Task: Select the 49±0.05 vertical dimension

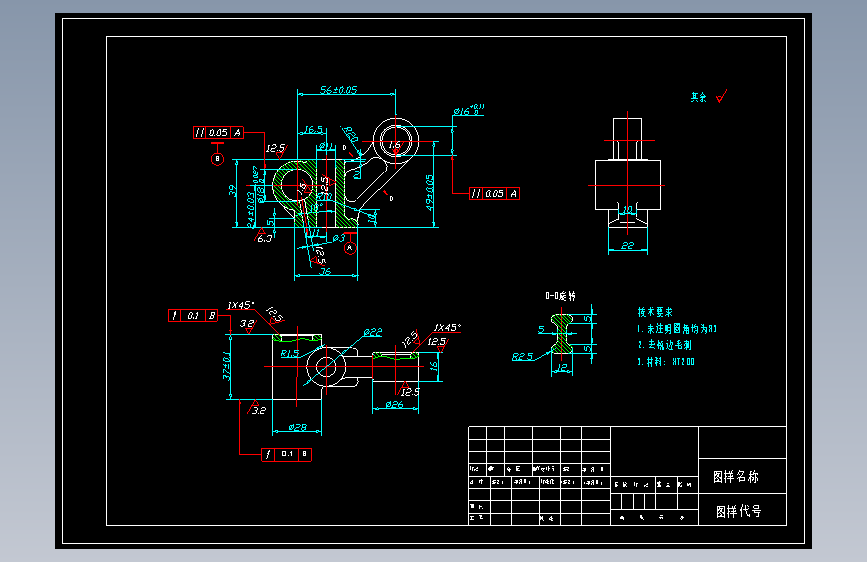Action: tap(430, 192)
